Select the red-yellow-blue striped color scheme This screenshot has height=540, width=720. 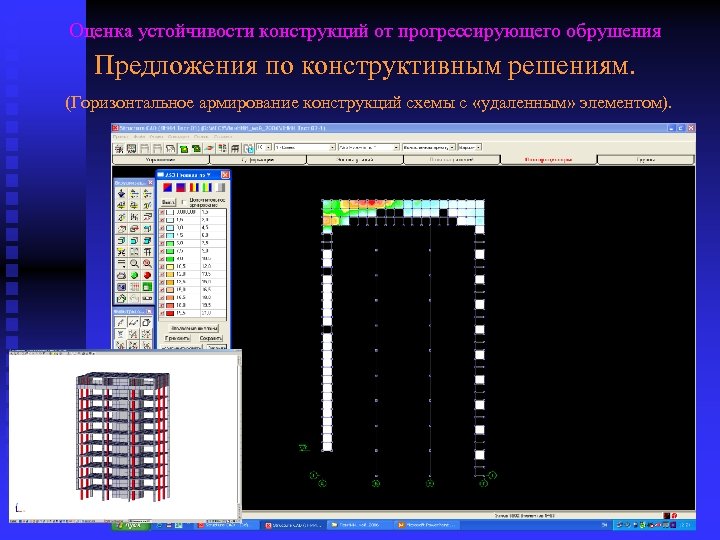(194, 187)
